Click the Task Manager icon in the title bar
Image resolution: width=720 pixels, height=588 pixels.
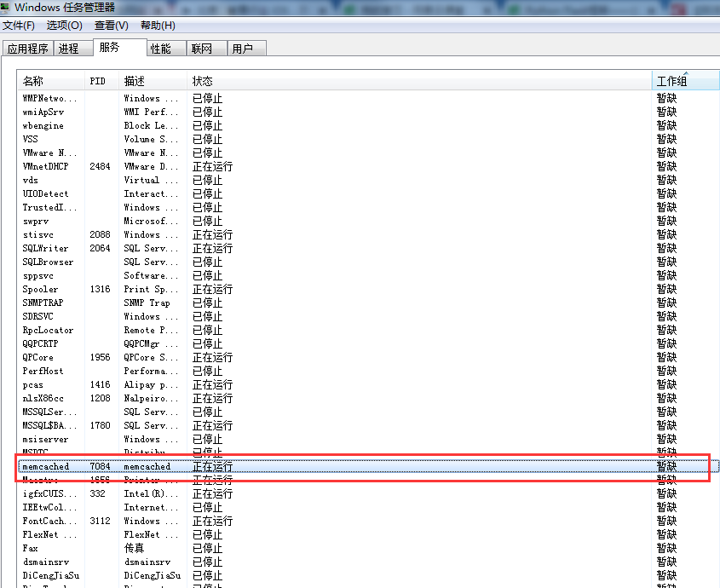point(7,7)
